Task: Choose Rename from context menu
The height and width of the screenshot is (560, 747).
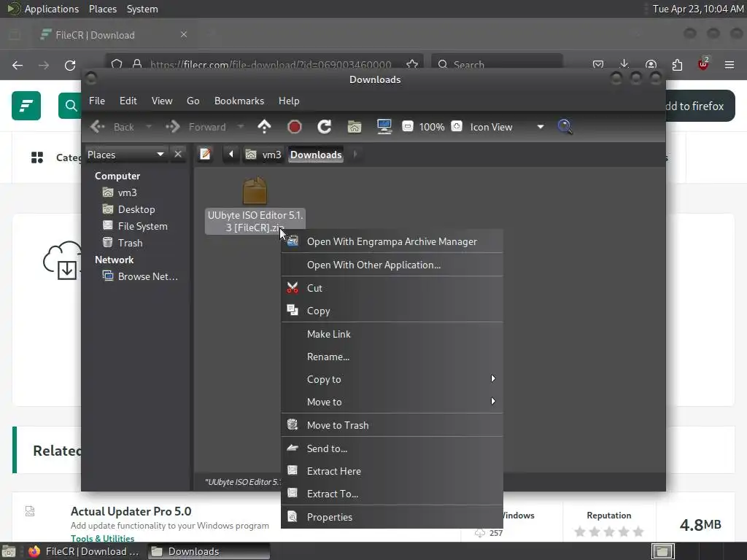Action: [x=392, y=357]
